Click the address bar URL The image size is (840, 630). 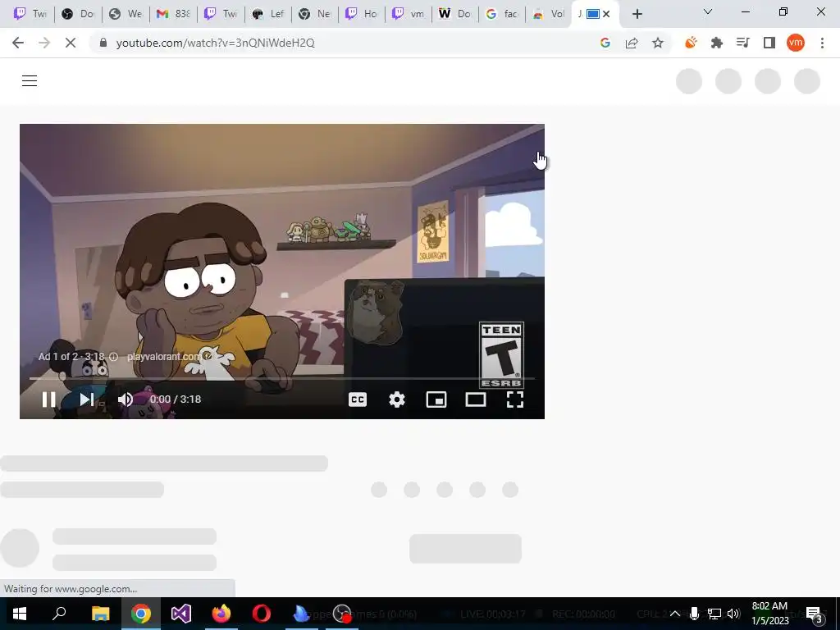[x=216, y=43]
